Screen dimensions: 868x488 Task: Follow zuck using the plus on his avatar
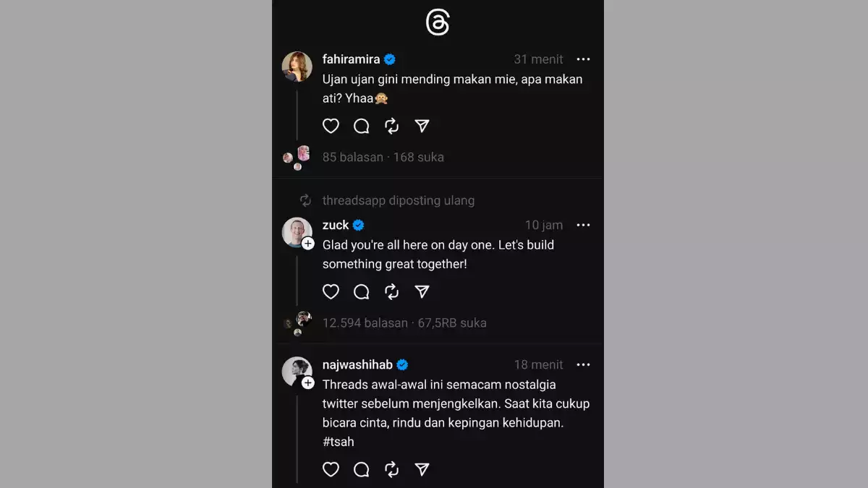(x=307, y=244)
